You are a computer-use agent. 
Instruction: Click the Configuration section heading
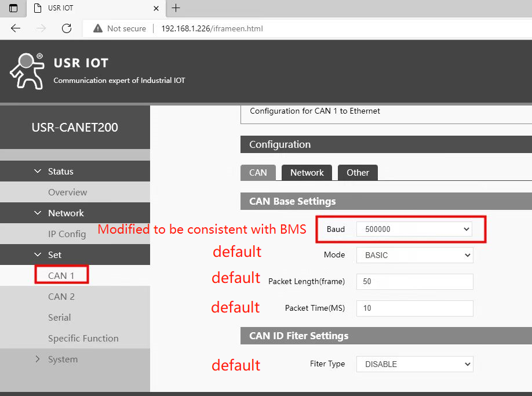[280, 144]
